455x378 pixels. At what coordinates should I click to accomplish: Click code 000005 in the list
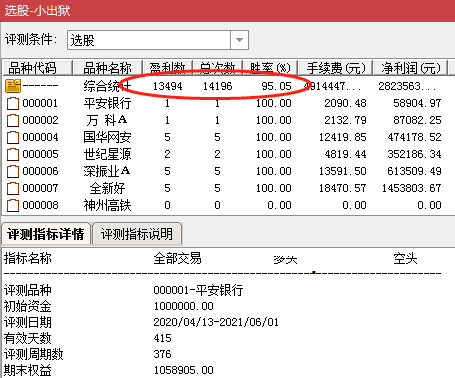click(40, 154)
